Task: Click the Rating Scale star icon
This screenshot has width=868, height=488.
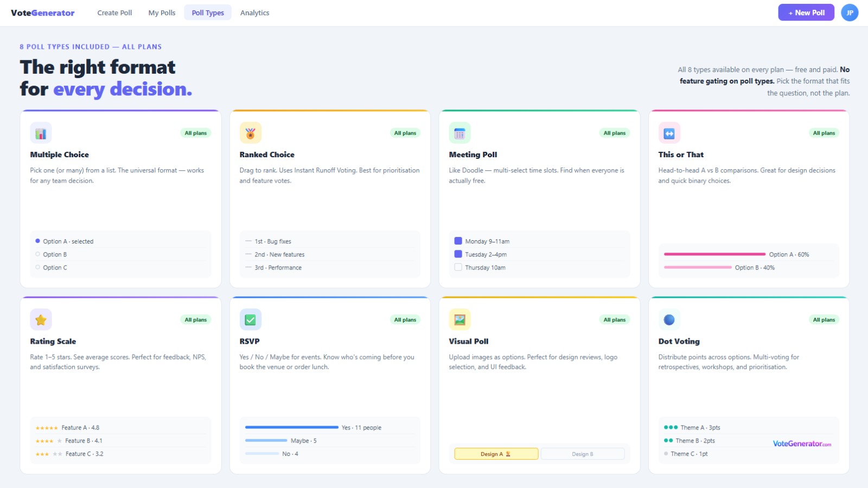Action: [41, 319]
